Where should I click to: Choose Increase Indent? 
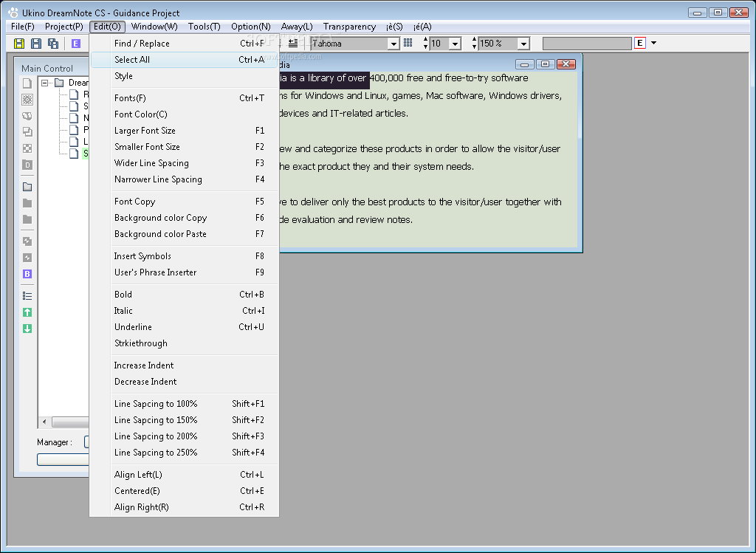click(184, 365)
